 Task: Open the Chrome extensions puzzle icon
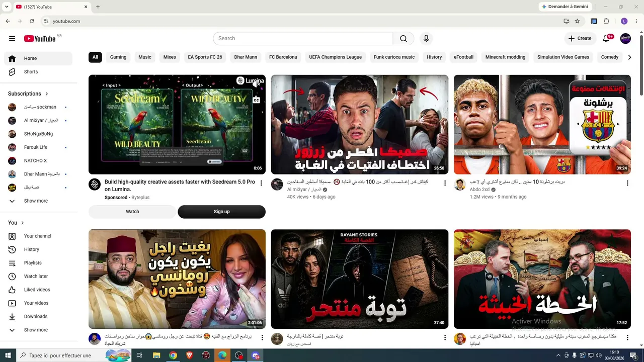(x=606, y=21)
